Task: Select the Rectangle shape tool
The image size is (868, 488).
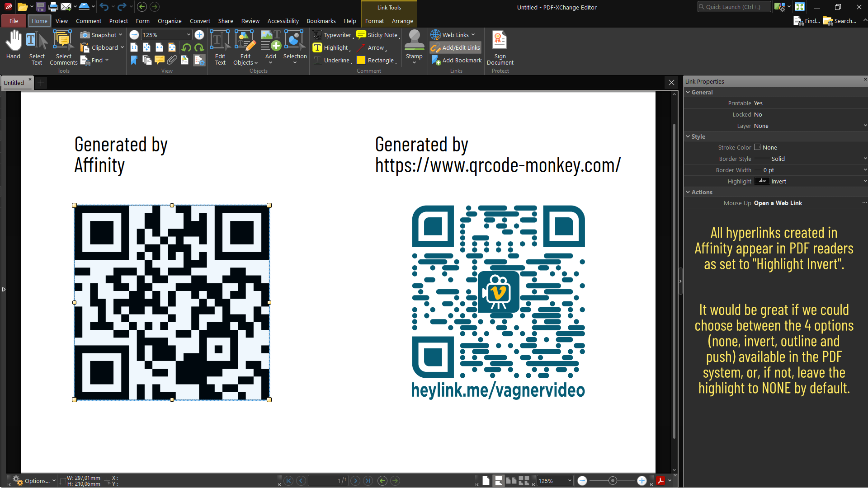Action: (x=376, y=60)
